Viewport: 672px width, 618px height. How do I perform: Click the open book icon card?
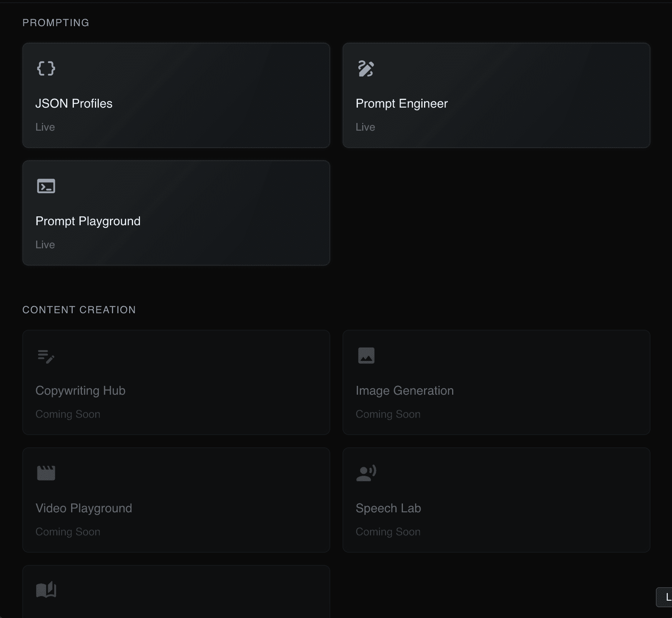pos(176,591)
